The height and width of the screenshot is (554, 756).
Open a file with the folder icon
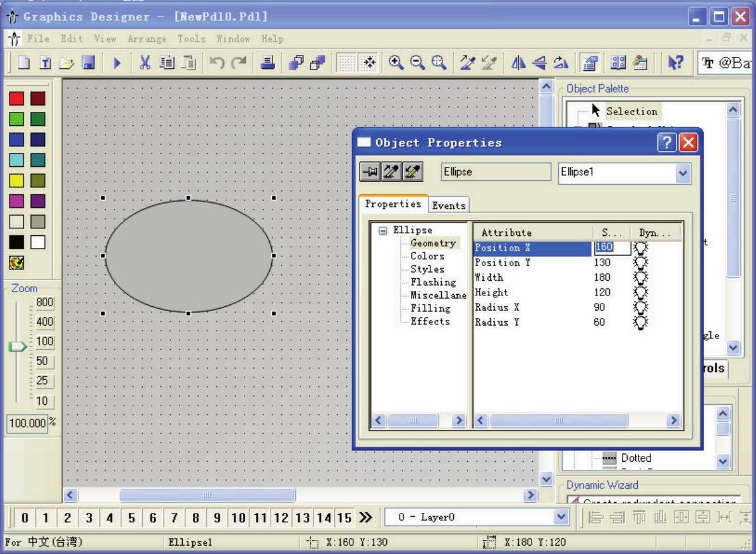67,63
